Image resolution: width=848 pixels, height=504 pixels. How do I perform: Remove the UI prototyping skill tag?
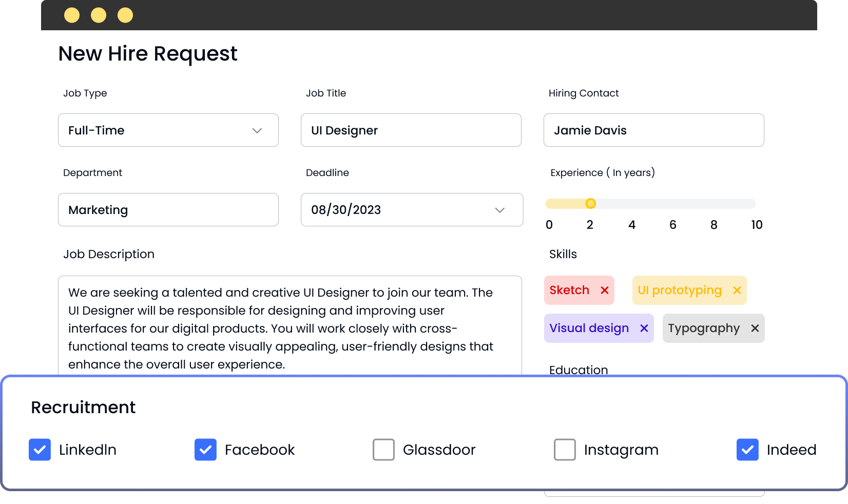pyautogui.click(x=737, y=290)
